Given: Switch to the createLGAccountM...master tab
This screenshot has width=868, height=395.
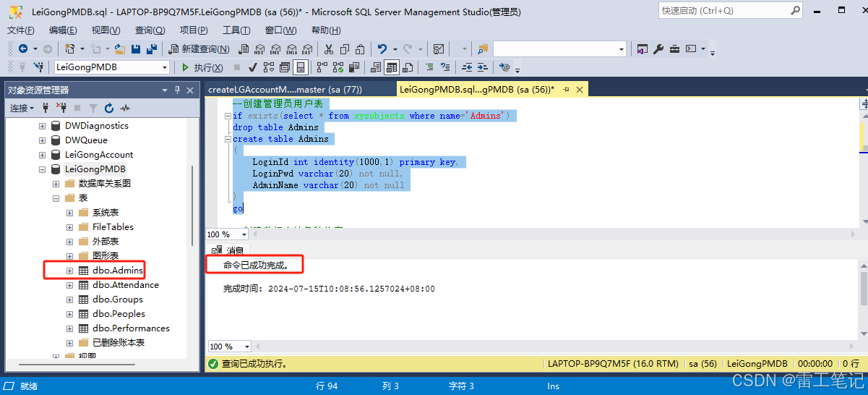Looking at the screenshot, I should point(285,89).
